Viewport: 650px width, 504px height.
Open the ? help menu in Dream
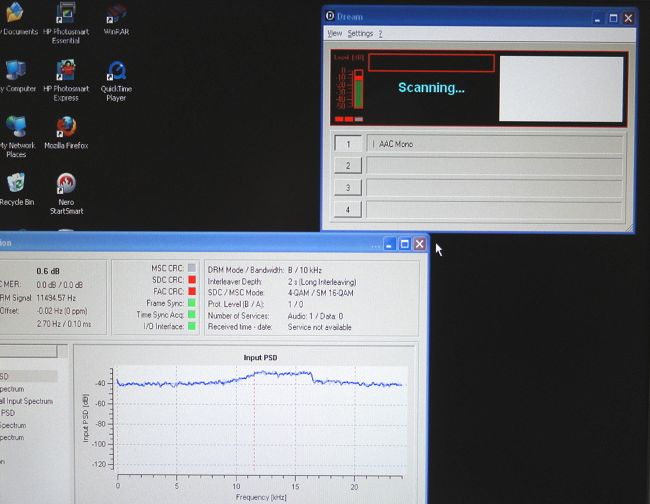(x=380, y=34)
